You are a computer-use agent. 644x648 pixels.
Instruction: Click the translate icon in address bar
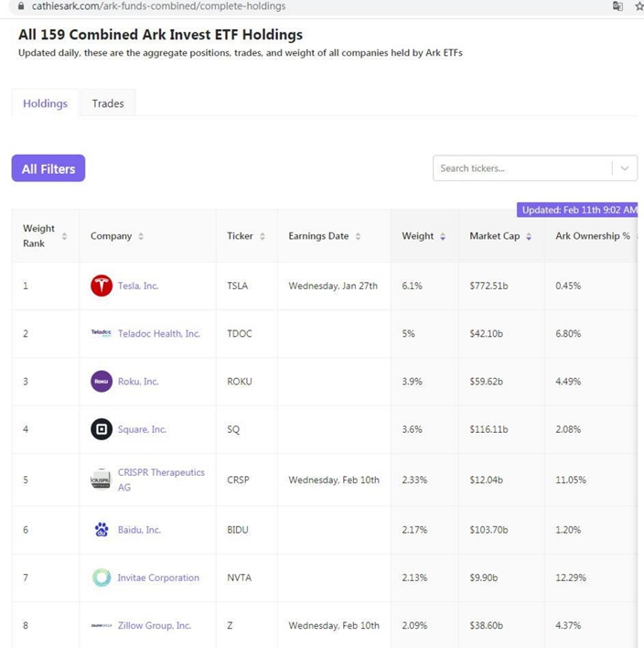617,6
